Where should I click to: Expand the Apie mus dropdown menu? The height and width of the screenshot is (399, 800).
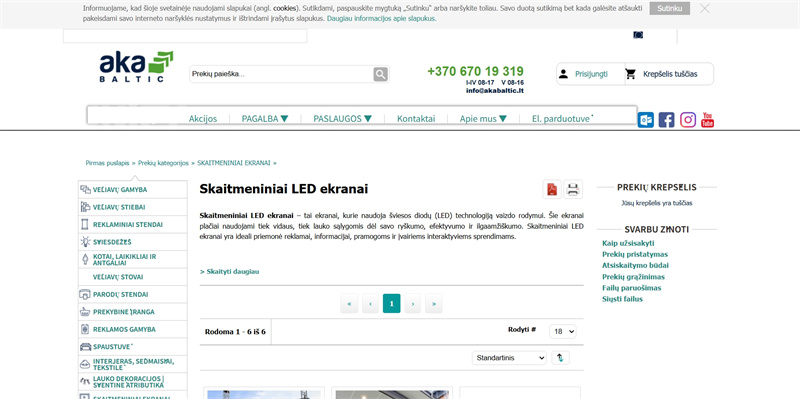pos(483,118)
